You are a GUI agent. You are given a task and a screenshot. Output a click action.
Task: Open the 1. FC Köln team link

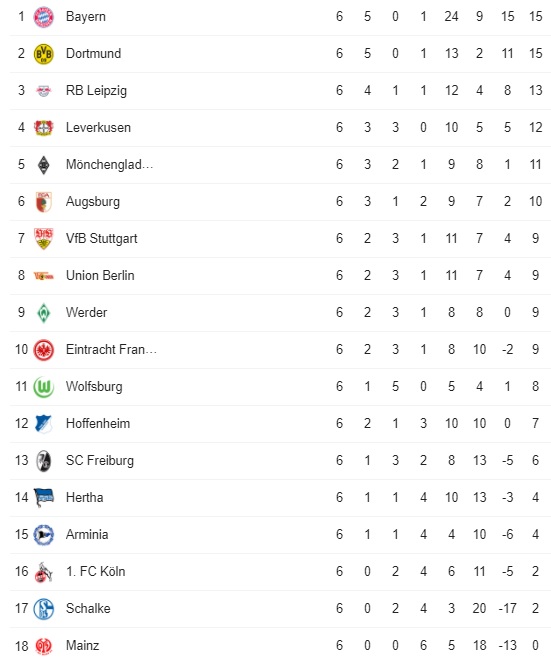96,572
